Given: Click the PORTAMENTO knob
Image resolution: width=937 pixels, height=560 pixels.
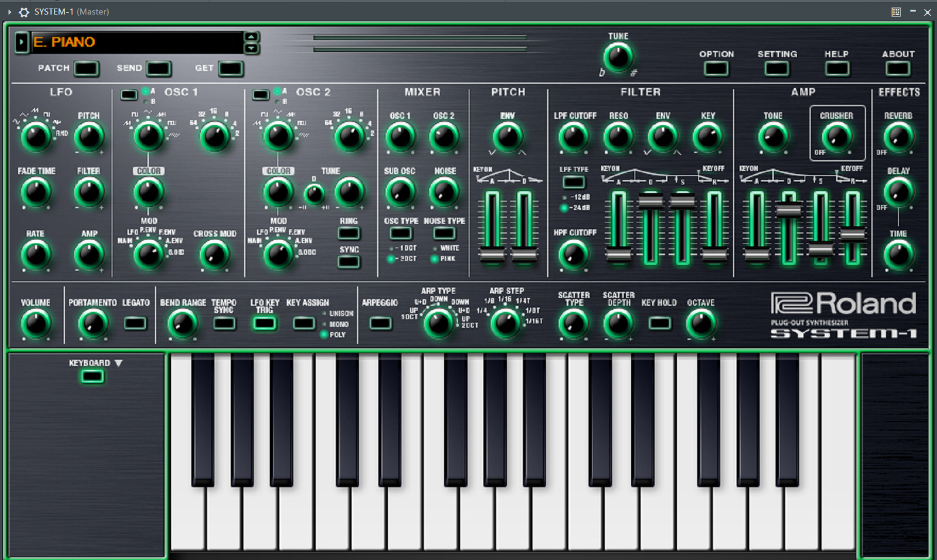Looking at the screenshot, I should (92, 324).
